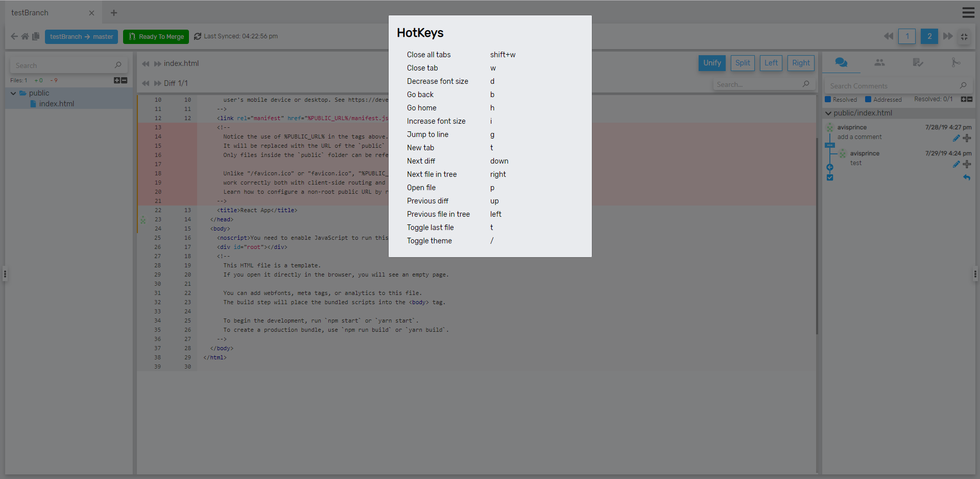The width and height of the screenshot is (980, 479).
Task: Click 'Close all tabs' hotkey entry
Action: 428,55
